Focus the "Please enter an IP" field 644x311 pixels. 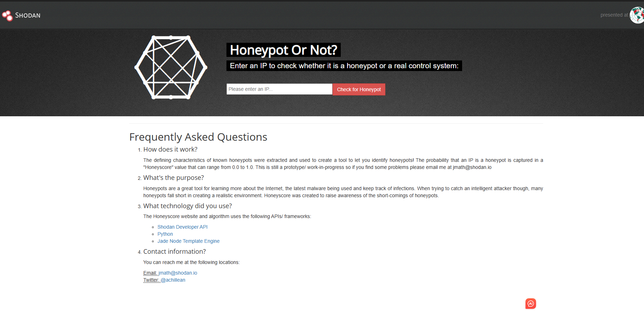pyautogui.click(x=279, y=89)
